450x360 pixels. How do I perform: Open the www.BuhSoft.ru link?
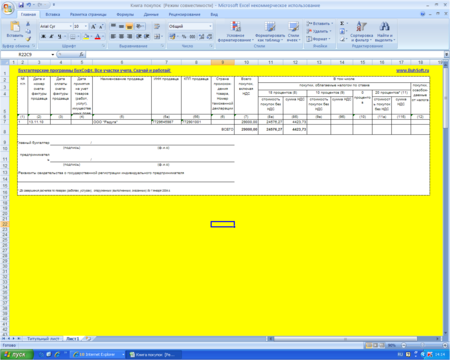tap(412, 71)
